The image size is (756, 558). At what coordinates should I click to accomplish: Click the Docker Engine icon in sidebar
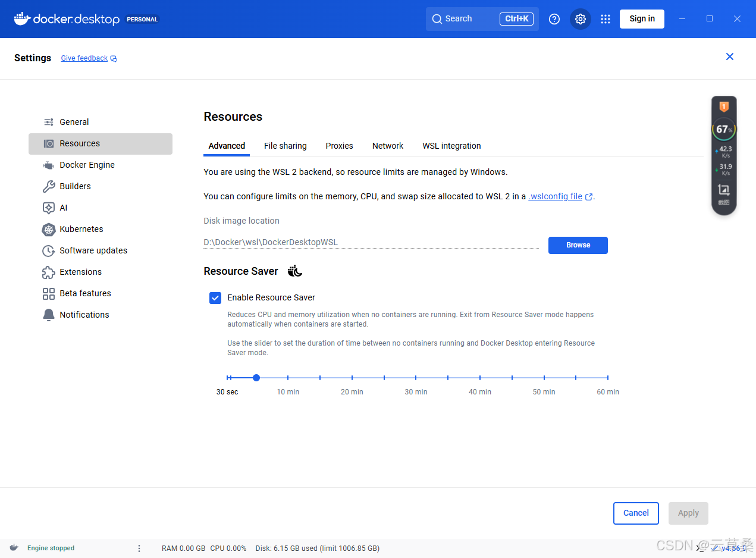pos(49,165)
